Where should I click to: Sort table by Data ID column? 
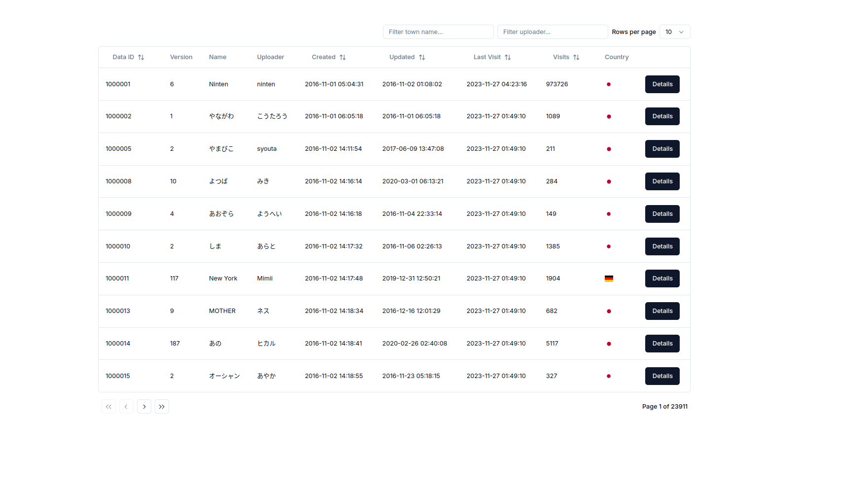tap(128, 57)
